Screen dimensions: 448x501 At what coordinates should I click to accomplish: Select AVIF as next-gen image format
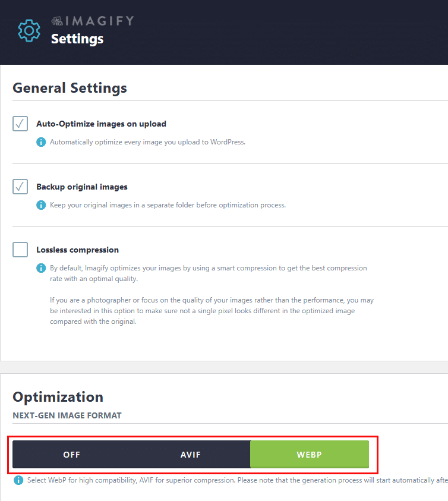coord(191,455)
